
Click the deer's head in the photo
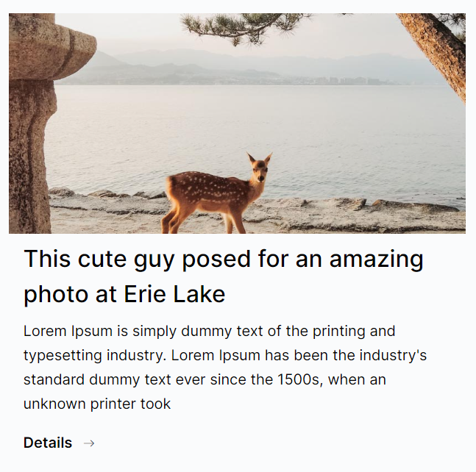[260, 168]
